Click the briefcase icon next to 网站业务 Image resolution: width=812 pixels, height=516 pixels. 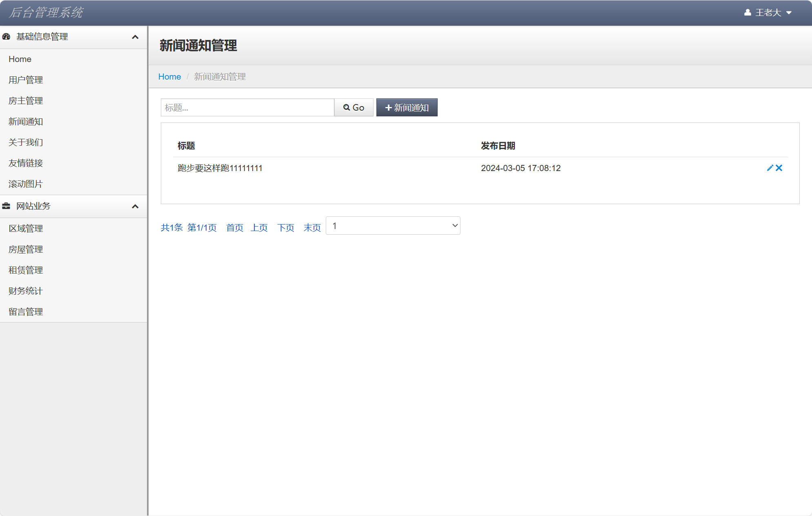point(6,206)
